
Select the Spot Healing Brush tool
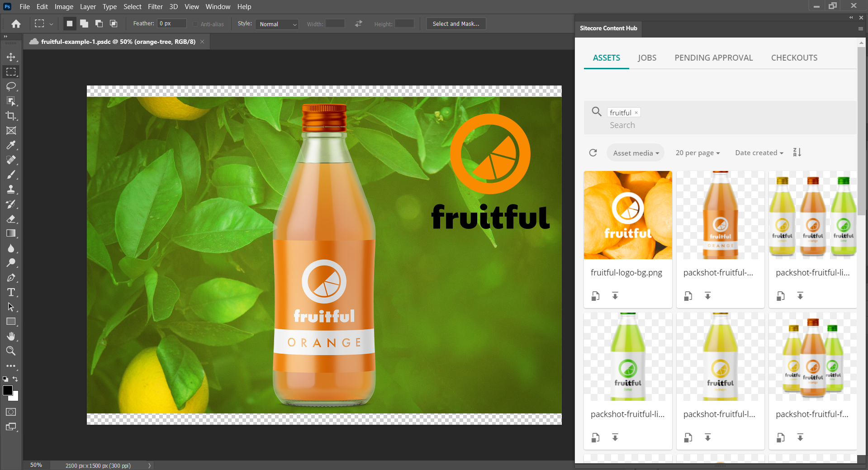click(x=11, y=160)
